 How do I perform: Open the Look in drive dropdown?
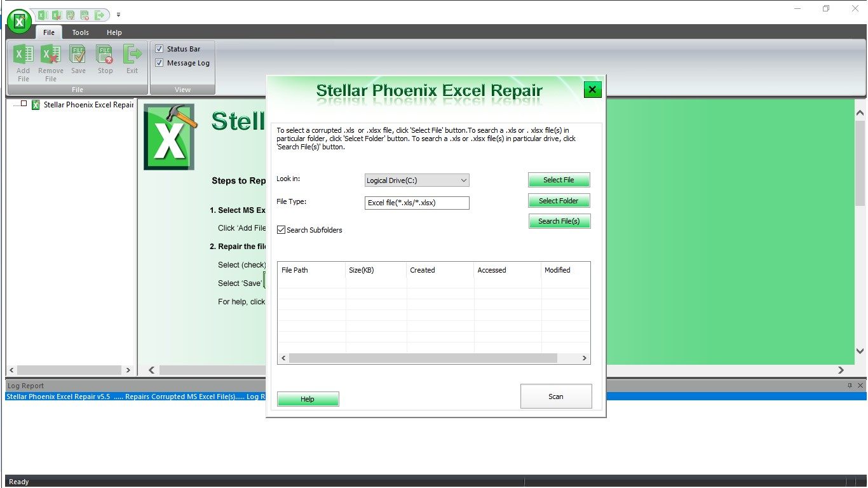417,180
